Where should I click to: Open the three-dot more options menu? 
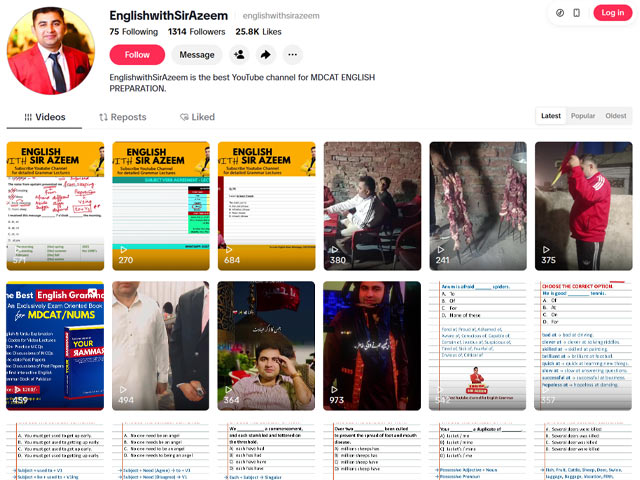[293, 55]
